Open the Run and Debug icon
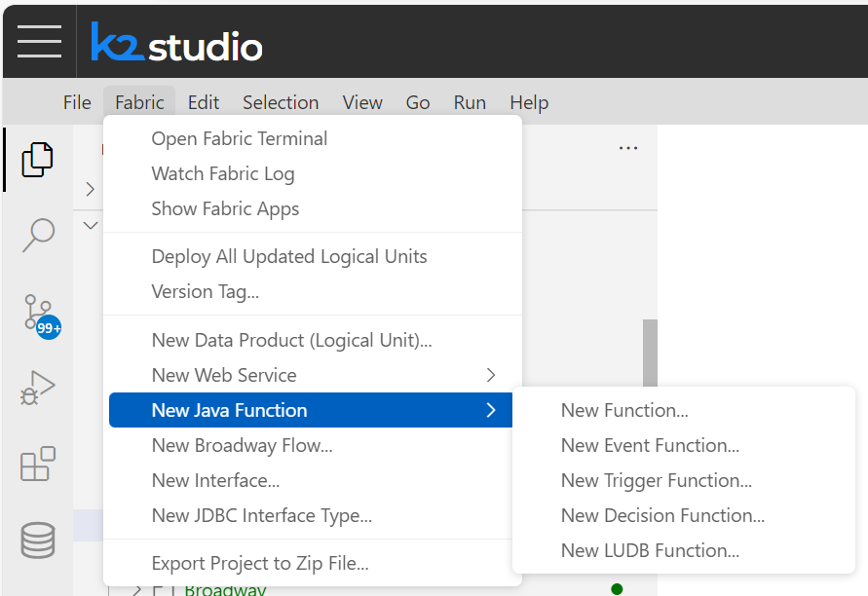Viewport: 868px width, 596px height. coord(37,388)
